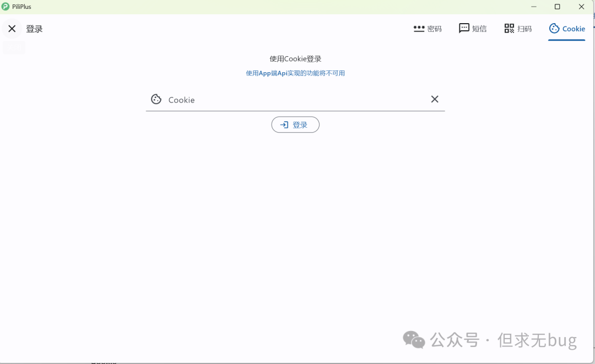Image resolution: width=595 pixels, height=364 pixels.
Task: Open the 扫码 login tab
Action: tap(524, 29)
